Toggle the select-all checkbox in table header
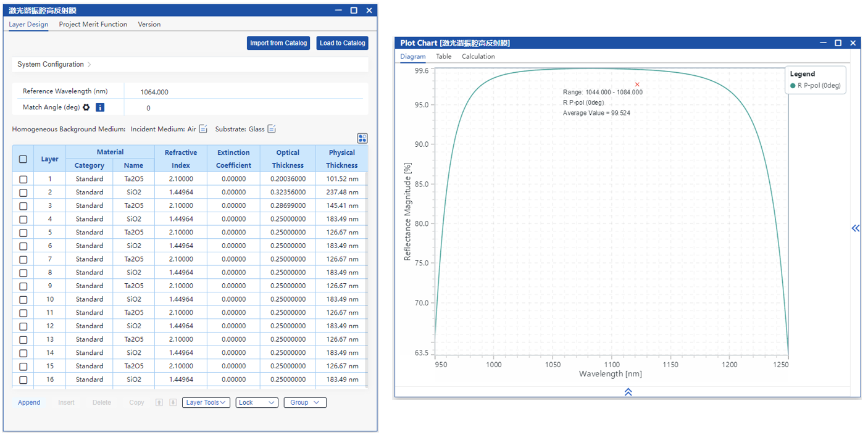The width and height of the screenshot is (868, 435). click(x=23, y=159)
